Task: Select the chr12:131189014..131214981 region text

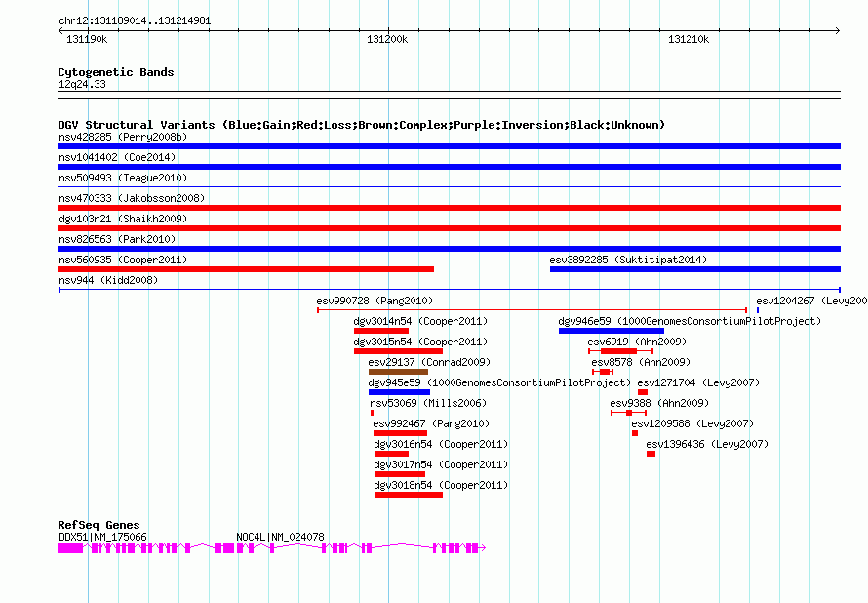Action: [x=135, y=21]
